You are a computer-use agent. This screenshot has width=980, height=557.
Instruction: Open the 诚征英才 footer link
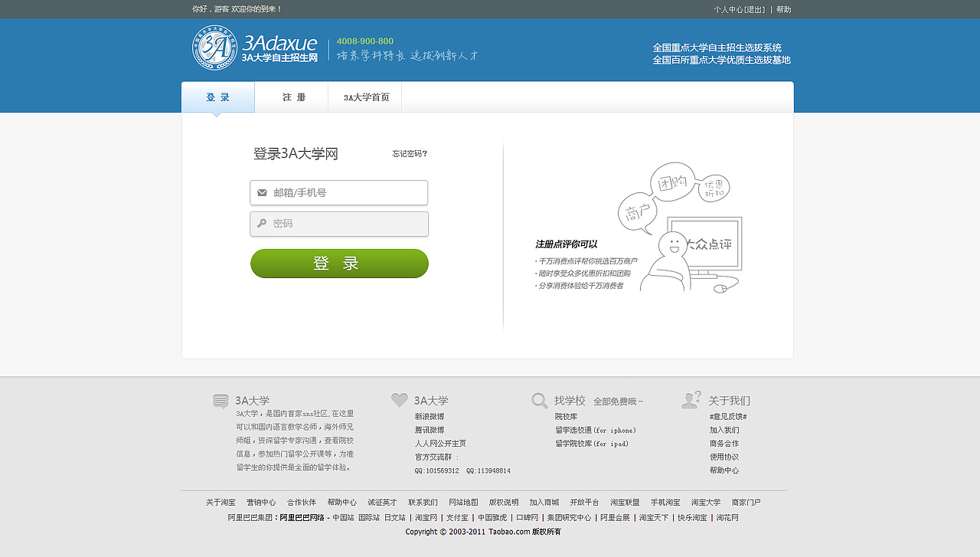[382, 503]
